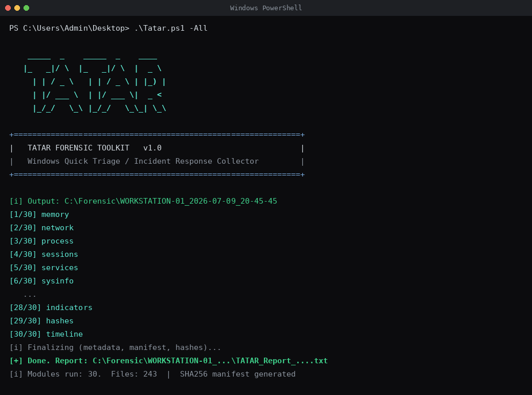Viewport: 532px width, 395px height.
Task: Click 'Files: 243' text
Action: pyautogui.click(x=134, y=374)
